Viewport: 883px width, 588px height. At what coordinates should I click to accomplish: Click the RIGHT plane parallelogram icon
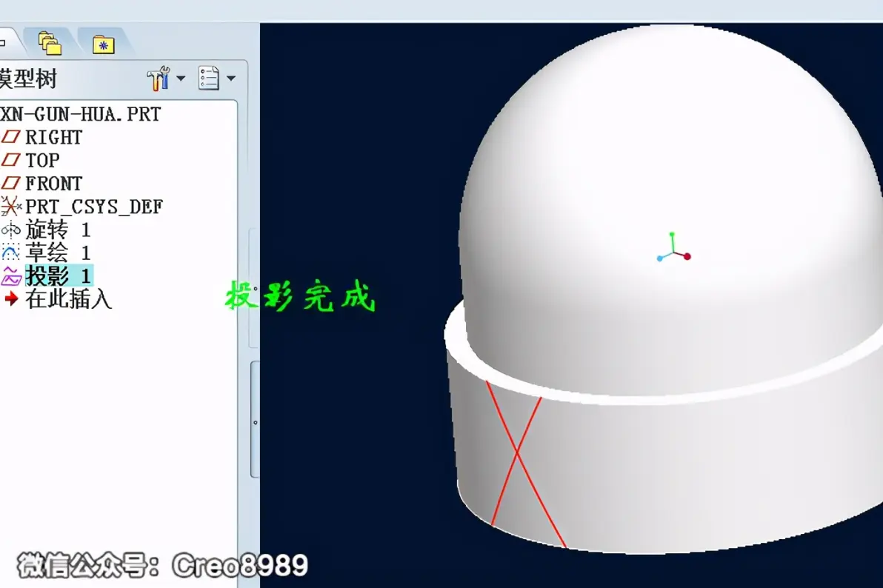pos(10,137)
